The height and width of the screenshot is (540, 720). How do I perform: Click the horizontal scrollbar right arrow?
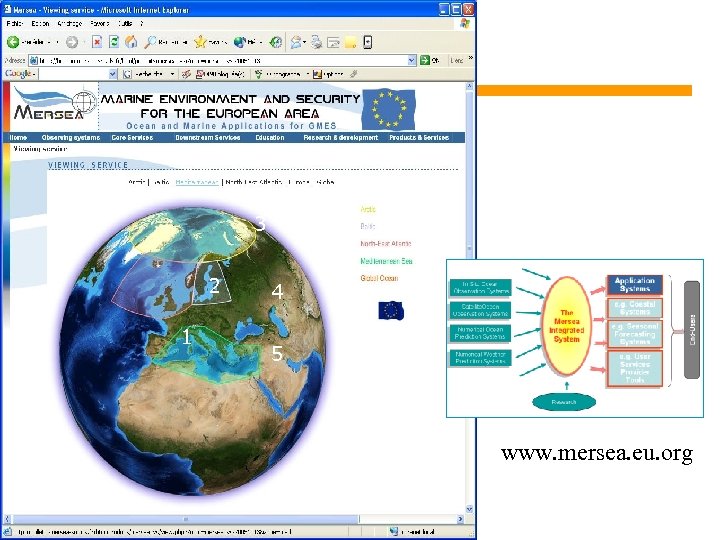[461, 519]
